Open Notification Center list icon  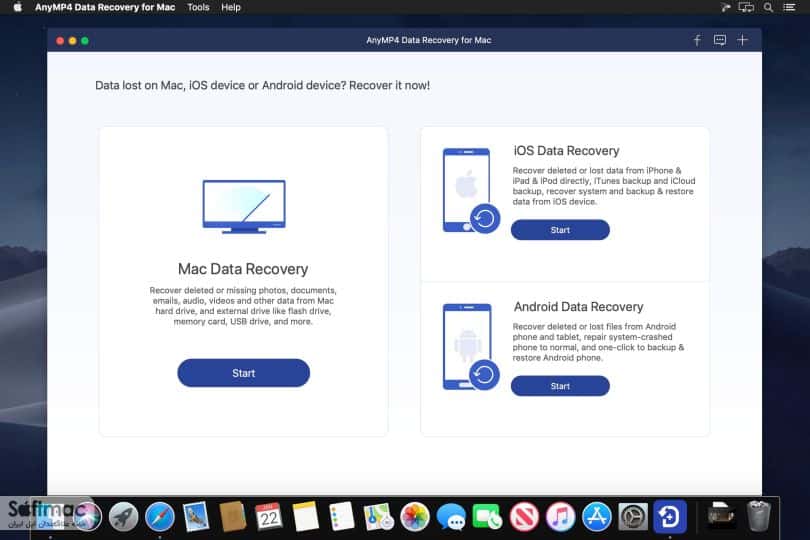point(789,7)
